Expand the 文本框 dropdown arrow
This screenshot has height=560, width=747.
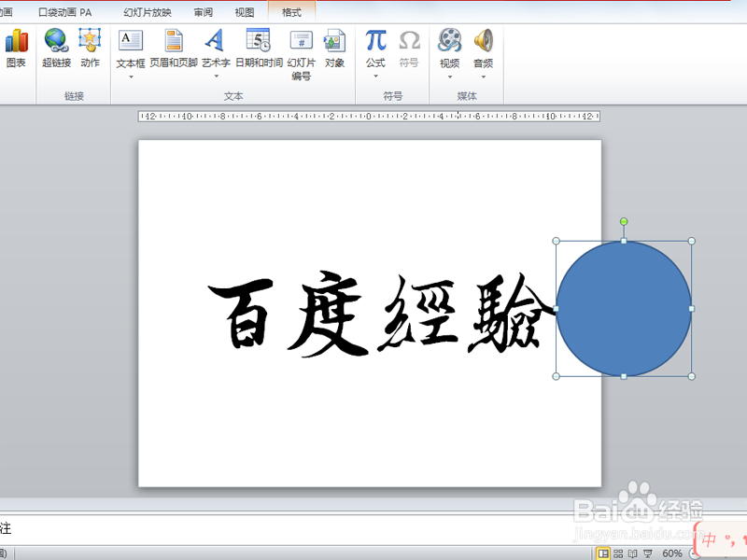pyautogui.click(x=131, y=77)
